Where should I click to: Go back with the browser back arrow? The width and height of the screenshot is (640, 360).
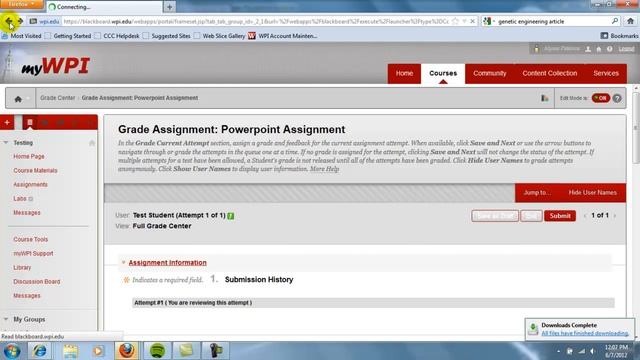tap(9, 21)
